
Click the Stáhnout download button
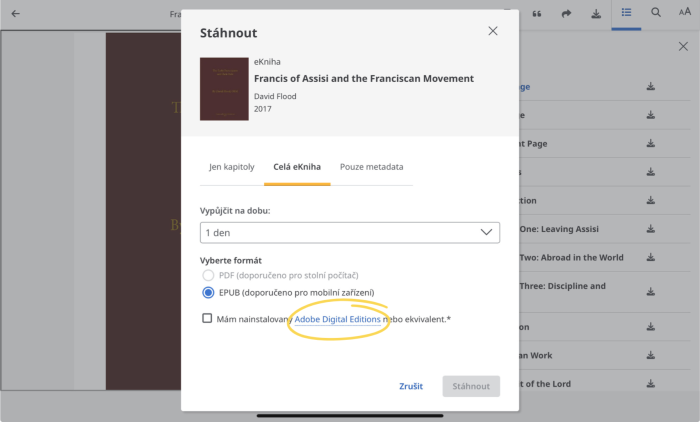coord(471,386)
